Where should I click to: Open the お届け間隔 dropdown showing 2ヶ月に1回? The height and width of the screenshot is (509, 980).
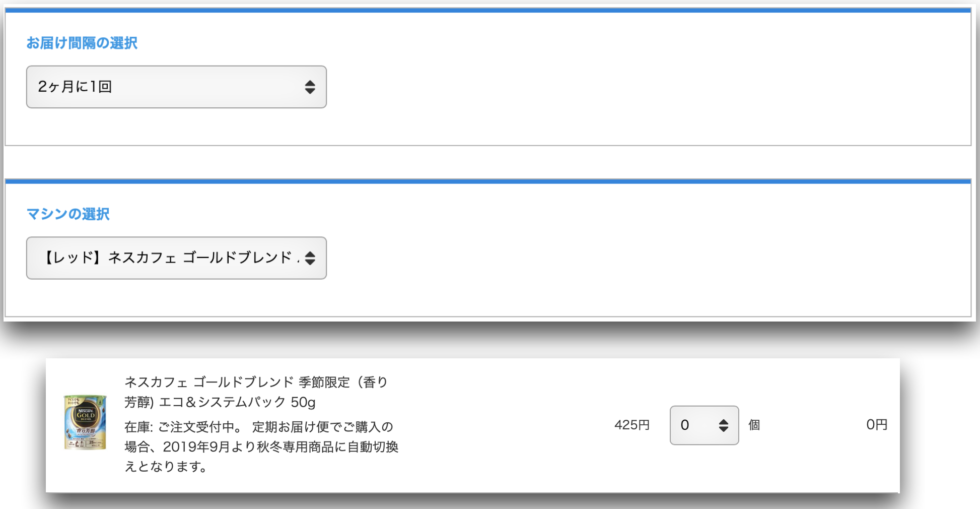(x=176, y=87)
